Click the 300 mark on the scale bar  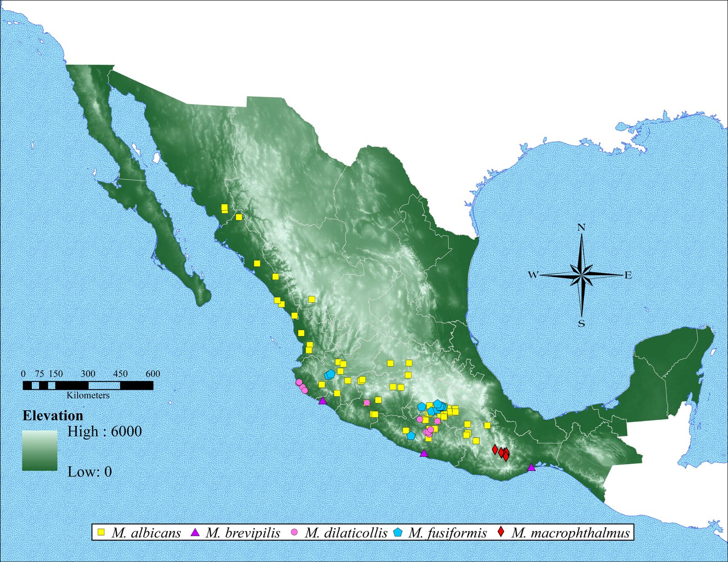point(88,374)
